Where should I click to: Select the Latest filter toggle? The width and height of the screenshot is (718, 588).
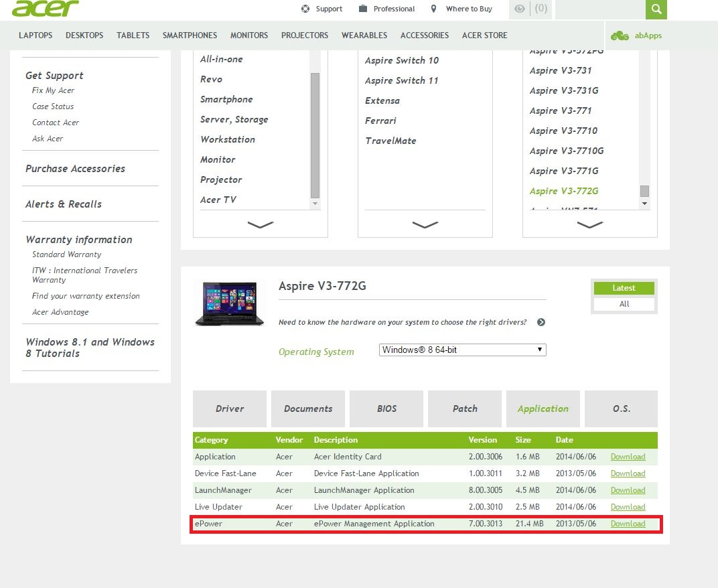(x=624, y=288)
